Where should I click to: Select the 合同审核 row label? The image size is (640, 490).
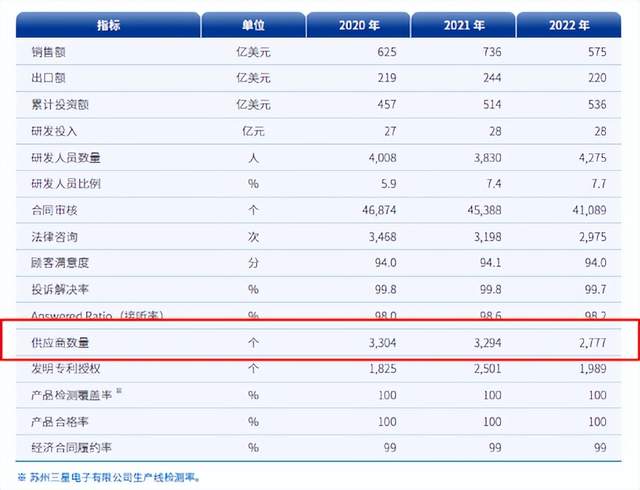(54, 210)
